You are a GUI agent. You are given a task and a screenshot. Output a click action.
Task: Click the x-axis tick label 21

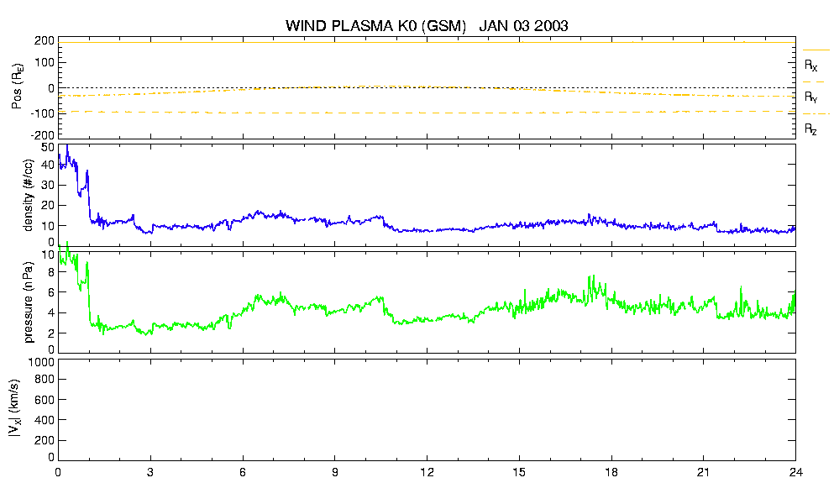[703, 472]
